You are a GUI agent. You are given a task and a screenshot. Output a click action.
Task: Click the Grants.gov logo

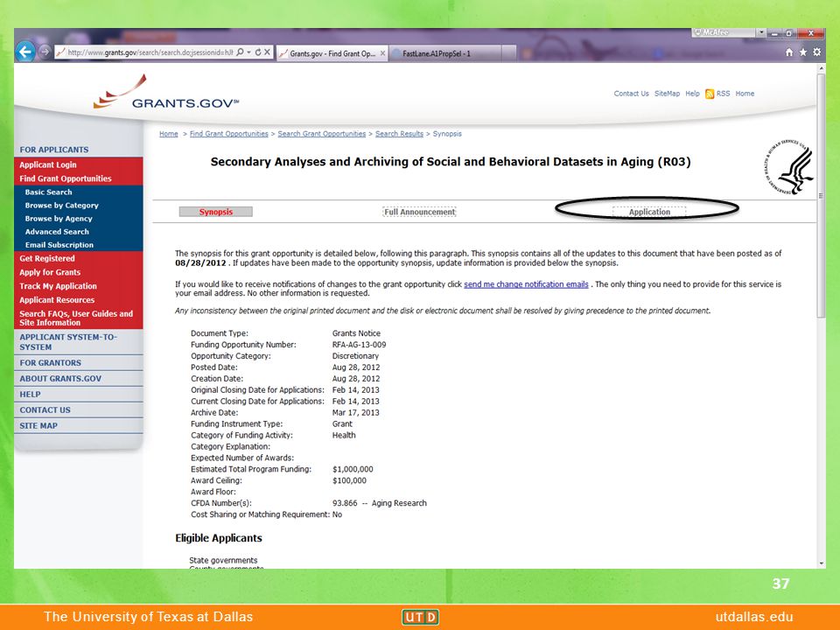coord(165,94)
